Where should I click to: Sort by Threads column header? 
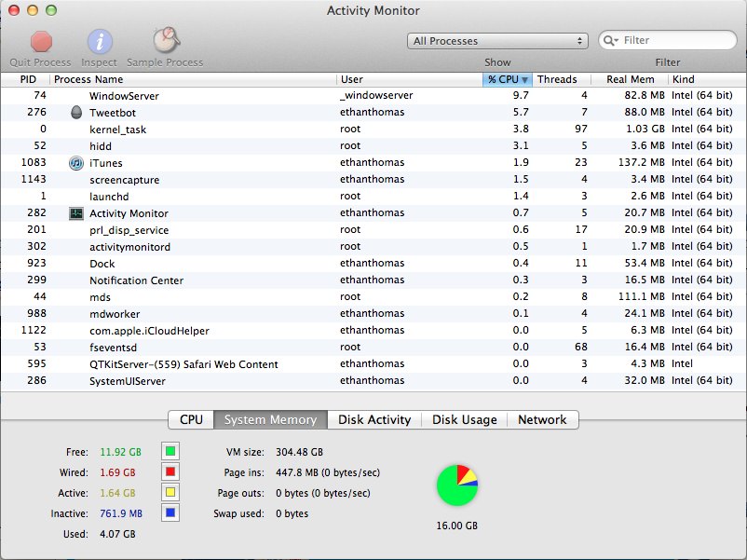coord(562,79)
